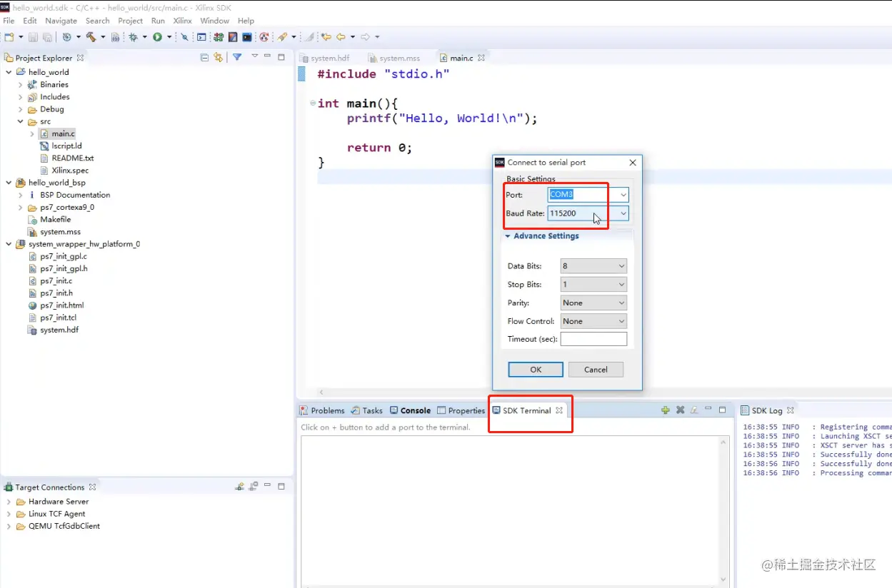Expand the Binaries folder
The height and width of the screenshot is (588, 892).
click(x=21, y=84)
